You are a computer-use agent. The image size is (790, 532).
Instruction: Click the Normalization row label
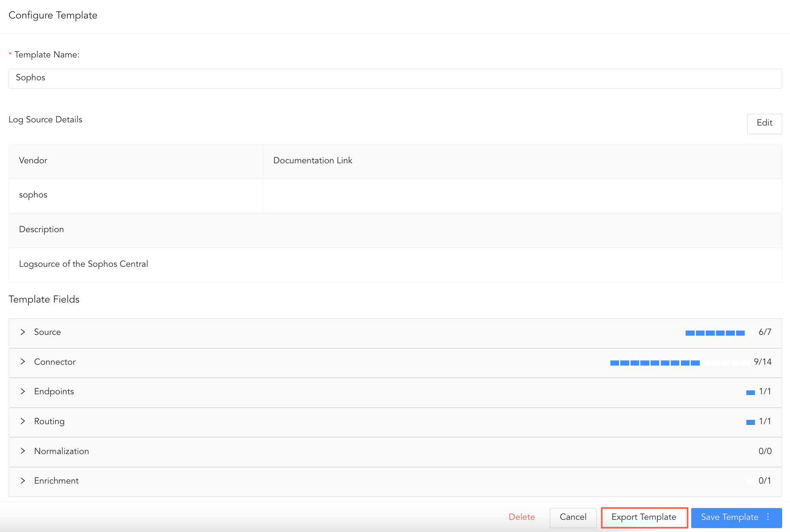pyautogui.click(x=61, y=451)
